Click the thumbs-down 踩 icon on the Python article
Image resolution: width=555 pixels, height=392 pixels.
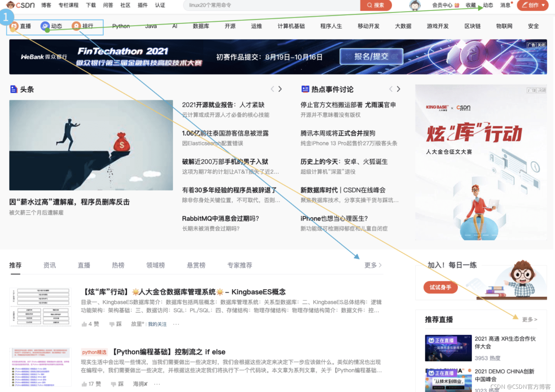(113, 384)
